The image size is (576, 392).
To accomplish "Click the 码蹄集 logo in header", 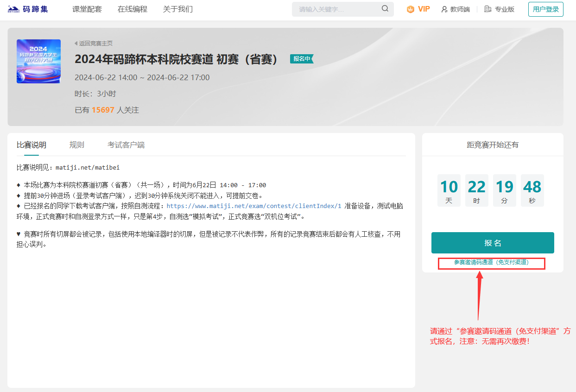I will click(x=28, y=9).
